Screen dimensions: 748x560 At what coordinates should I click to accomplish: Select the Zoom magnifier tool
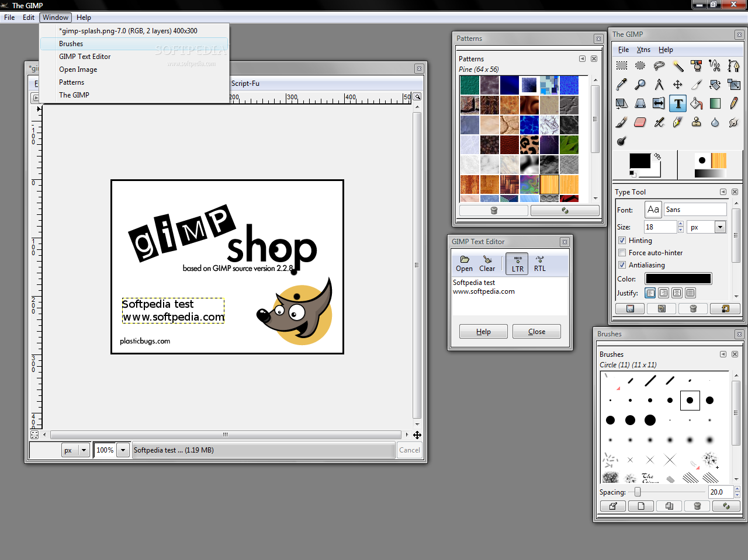click(x=640, y=85)
